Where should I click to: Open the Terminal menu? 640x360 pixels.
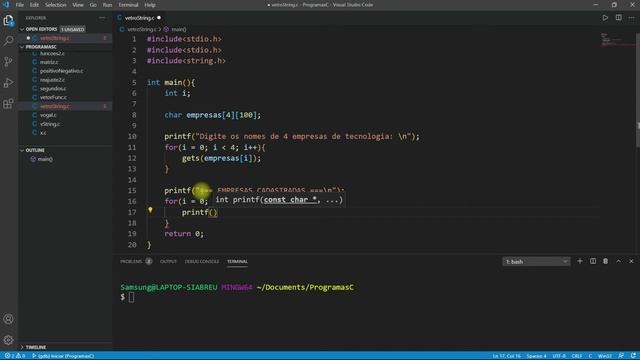128,5
